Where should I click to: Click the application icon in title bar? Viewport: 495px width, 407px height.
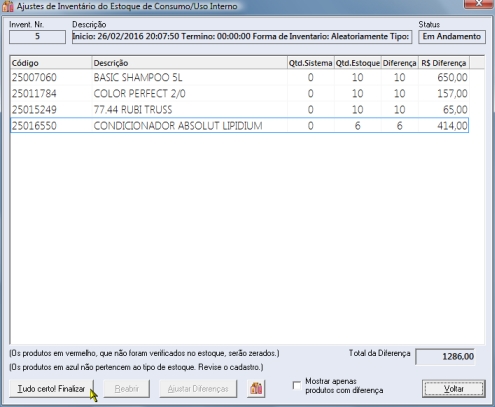(8, 6)
